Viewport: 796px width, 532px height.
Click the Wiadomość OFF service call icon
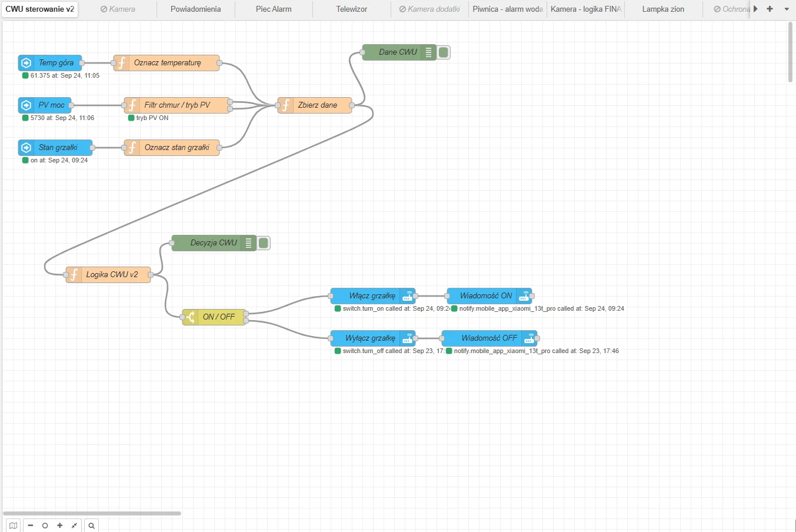pyautogui.click(x=529, y=338)
